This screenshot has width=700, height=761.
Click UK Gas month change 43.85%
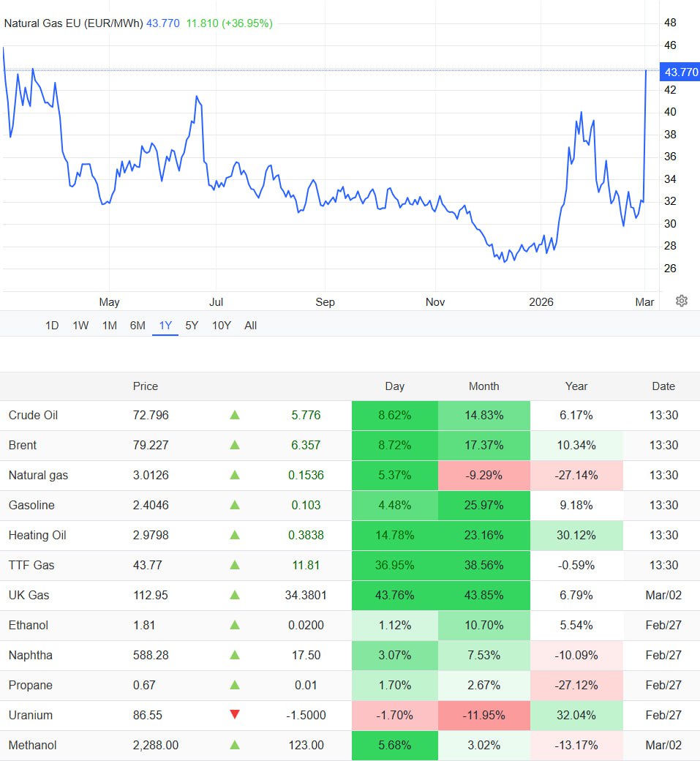click(484, 595)
